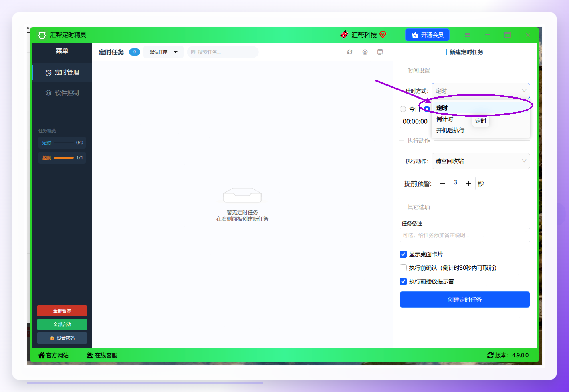Open the task log list icon
The width and height of the screenshot is (569, 392).
pyautogui.click(x=380, y=52)
